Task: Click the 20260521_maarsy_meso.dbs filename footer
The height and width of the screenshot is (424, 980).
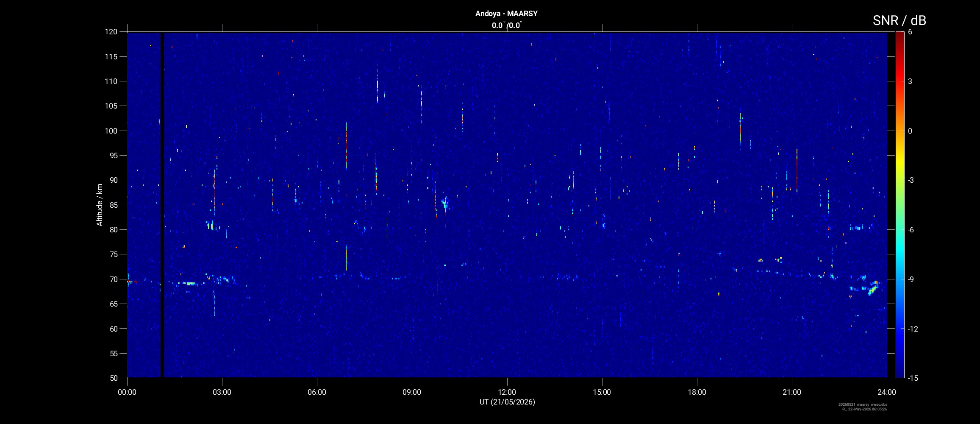Action: tap(863, 404)
